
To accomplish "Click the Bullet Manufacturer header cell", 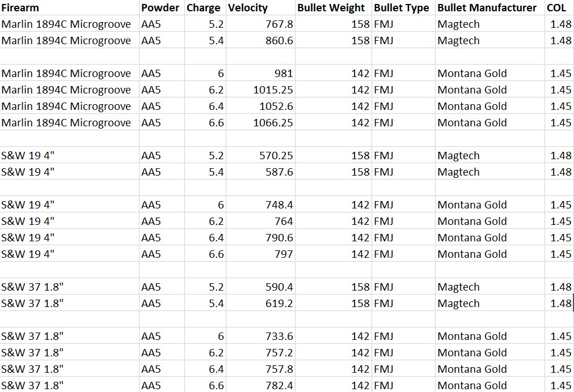I will pos(490,7).
